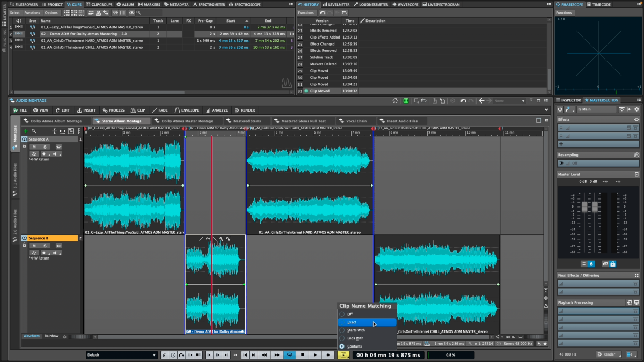Mute Sequence A track
This screenshot has width=644, height=362.
(x=33, y=147)
